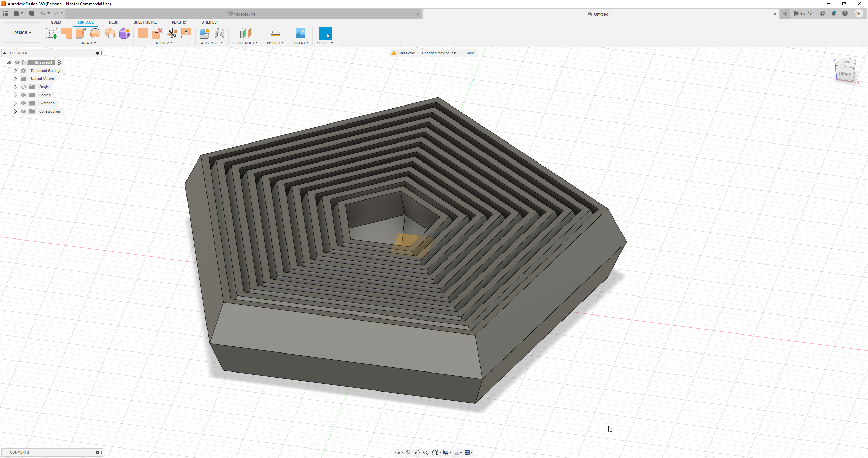Click the Trim scissors tool icon
Screen dimensions: 868x458
coord(172,33)
